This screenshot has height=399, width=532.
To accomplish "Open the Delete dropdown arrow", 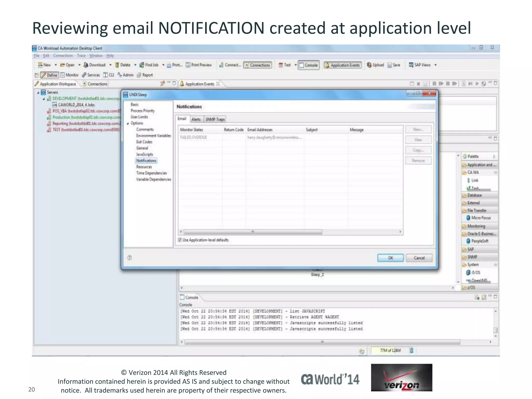I will click(135, 65).
